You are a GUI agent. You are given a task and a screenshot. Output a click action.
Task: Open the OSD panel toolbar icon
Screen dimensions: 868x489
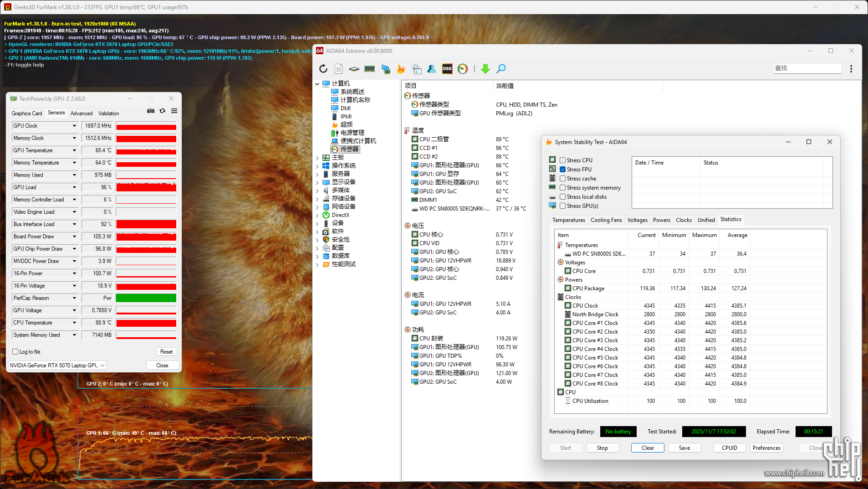pyautogui.click(x=447, y=69)
